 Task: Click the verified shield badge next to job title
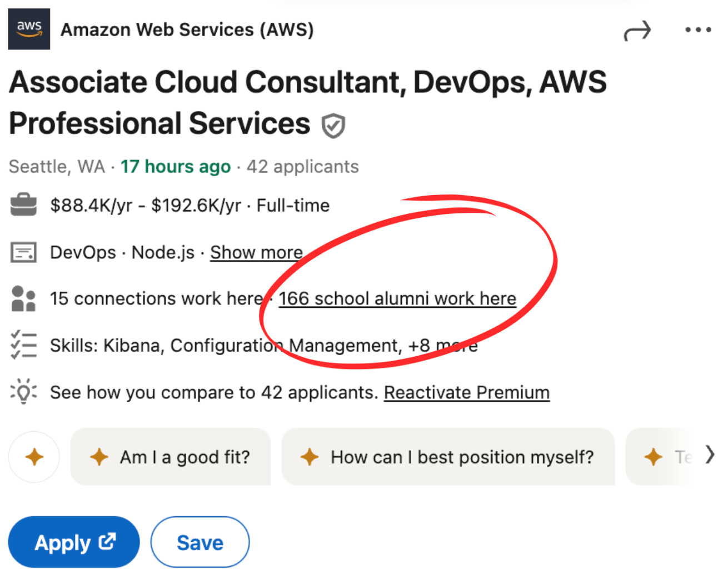333,126
